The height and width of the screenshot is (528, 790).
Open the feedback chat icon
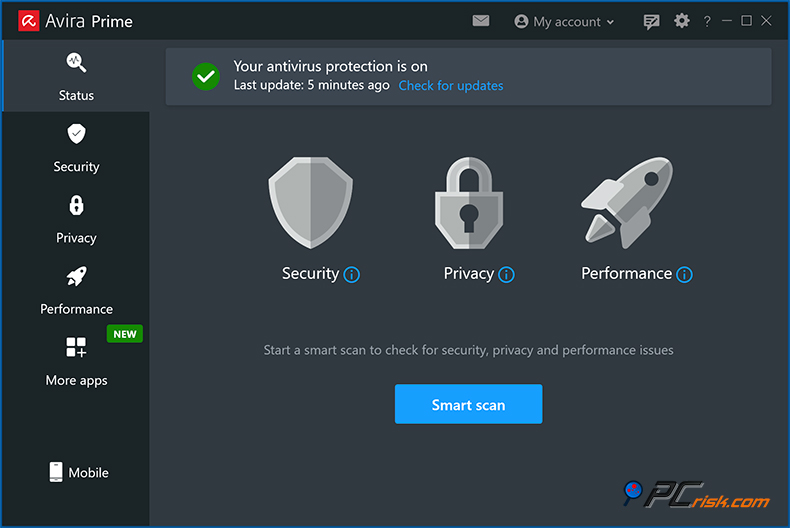tap(651, 22)
